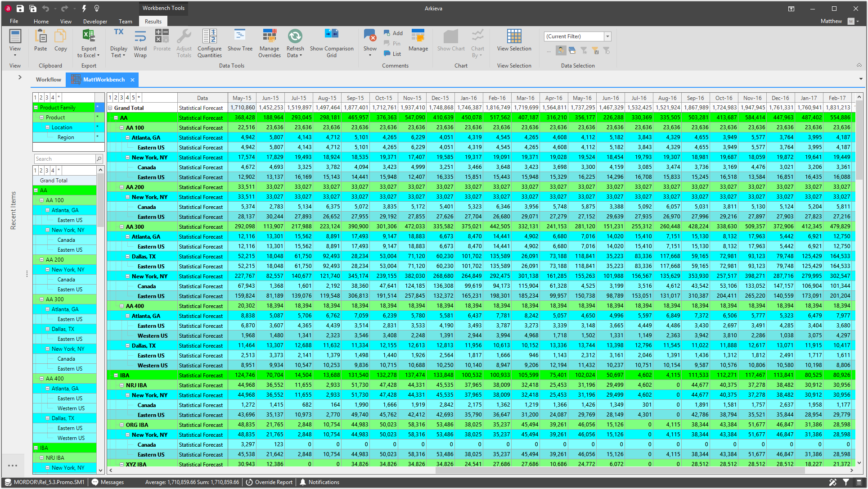The width and height of the screenshot is (868, 489).
Task: Switch to the Home ribbon tab
Action: coord(41,21)
